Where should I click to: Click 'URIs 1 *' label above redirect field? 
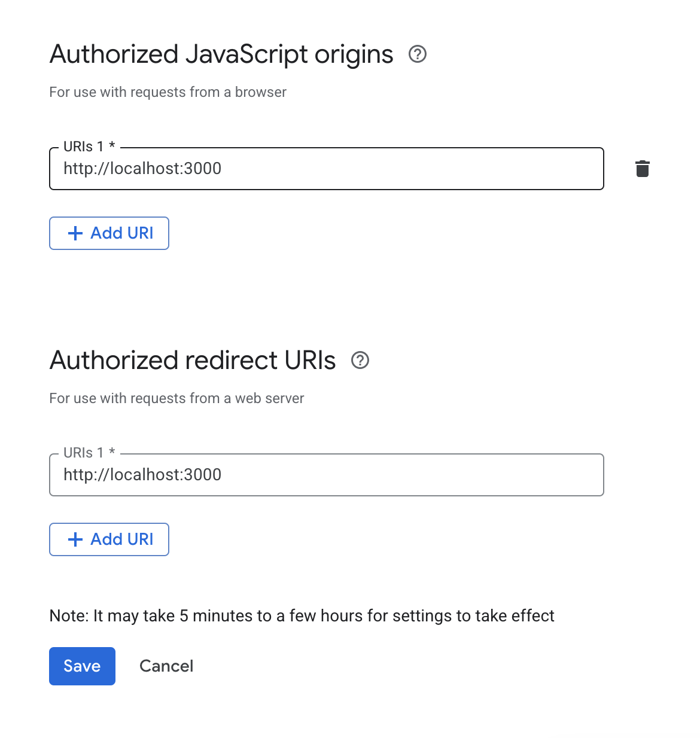[89, 453]
